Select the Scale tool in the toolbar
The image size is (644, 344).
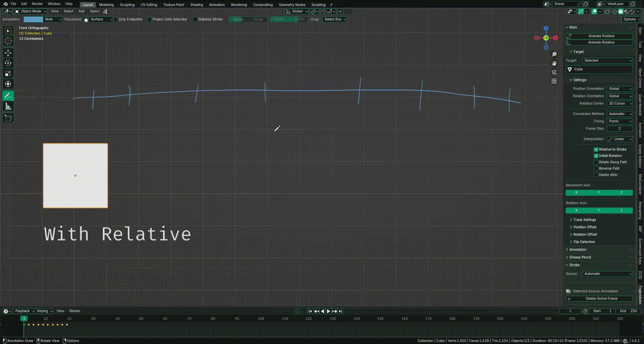(8, 74)
